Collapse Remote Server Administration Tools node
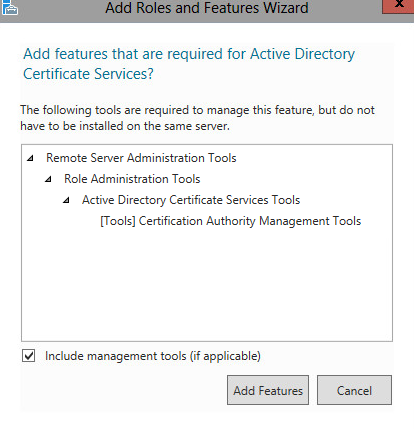The image size is (414, 429). 30,158
